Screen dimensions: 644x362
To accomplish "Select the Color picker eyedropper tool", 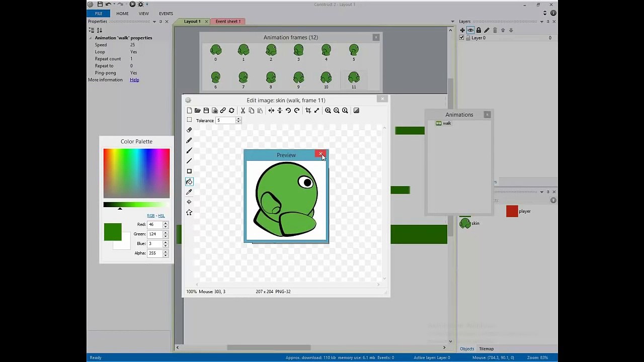I will (189, 192).
